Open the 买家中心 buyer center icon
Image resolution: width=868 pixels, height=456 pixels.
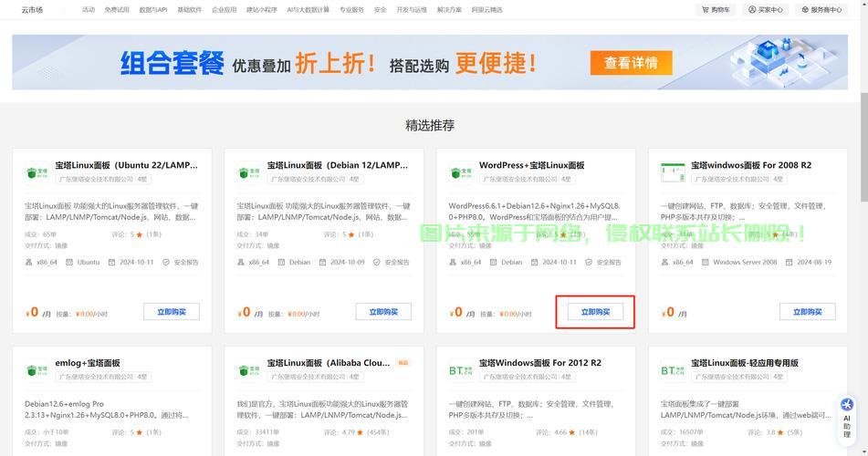tap(752, 9)
